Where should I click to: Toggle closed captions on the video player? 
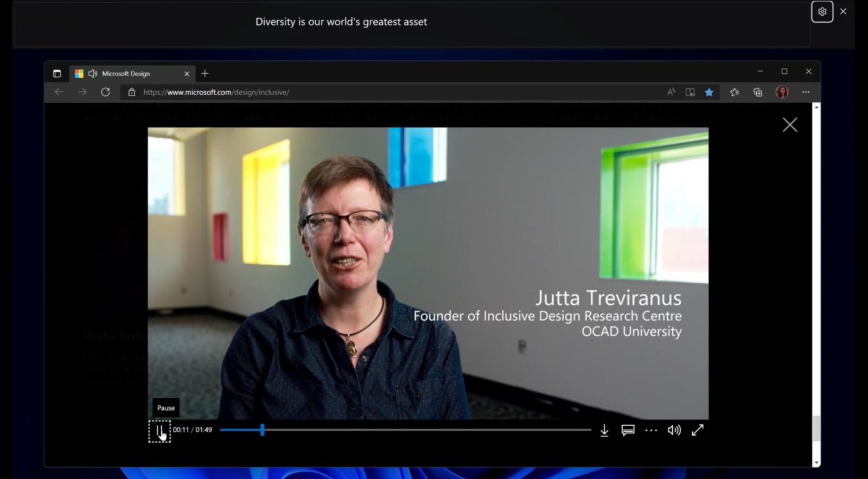pyautogui.click(x=628, y=430)
